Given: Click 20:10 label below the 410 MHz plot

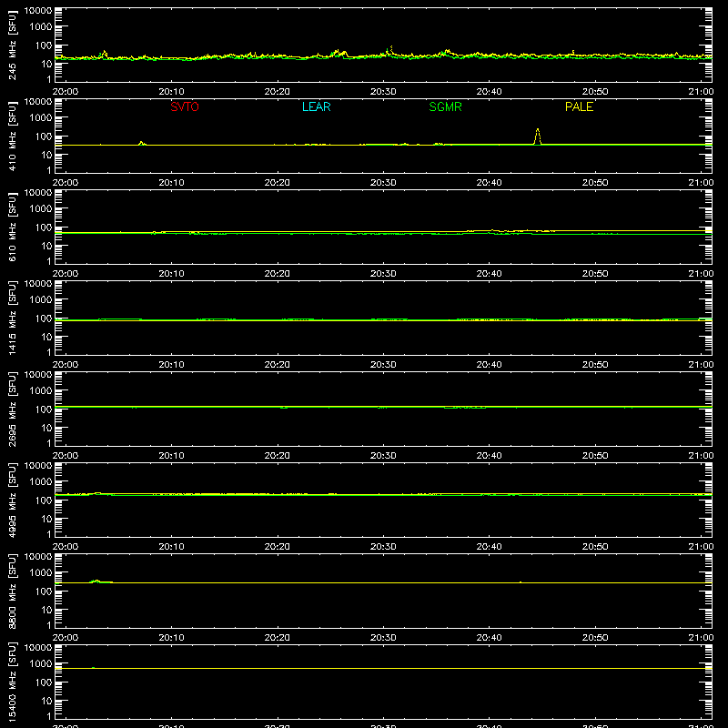Looking at the screenshot, I should 171,183.
